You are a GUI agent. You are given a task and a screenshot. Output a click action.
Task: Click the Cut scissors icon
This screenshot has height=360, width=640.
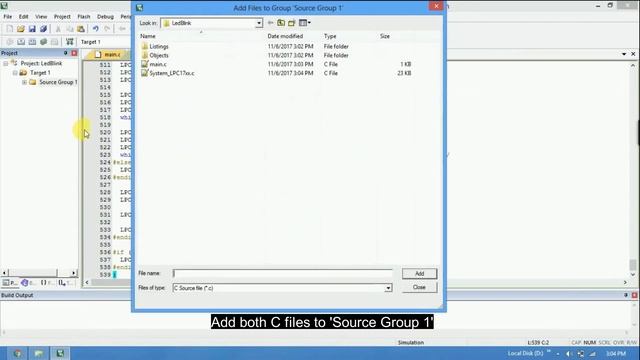tap(58, 29)
